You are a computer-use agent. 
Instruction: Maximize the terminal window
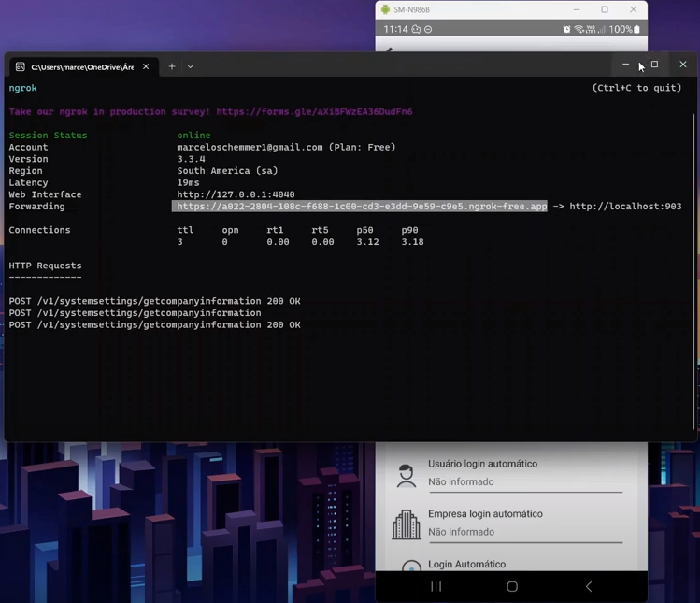pyautogui.click(x=654, y=65)
